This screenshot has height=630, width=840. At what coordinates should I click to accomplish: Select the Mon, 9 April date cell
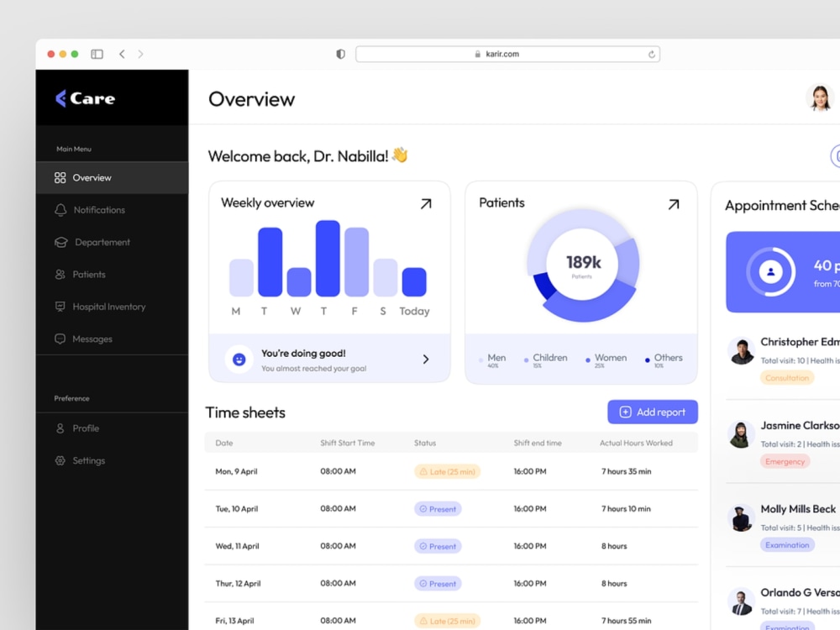tap(236, 471)
